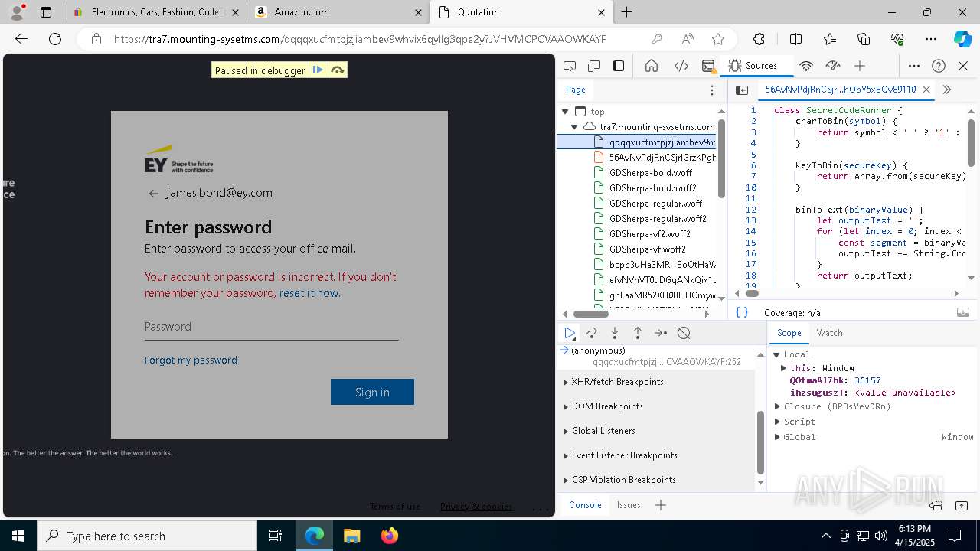
Task: Add drawer tool plus next to Issues
Action: click(x=661, y=505)
